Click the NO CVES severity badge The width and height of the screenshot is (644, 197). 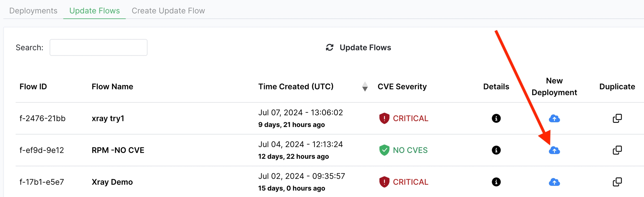403,150
